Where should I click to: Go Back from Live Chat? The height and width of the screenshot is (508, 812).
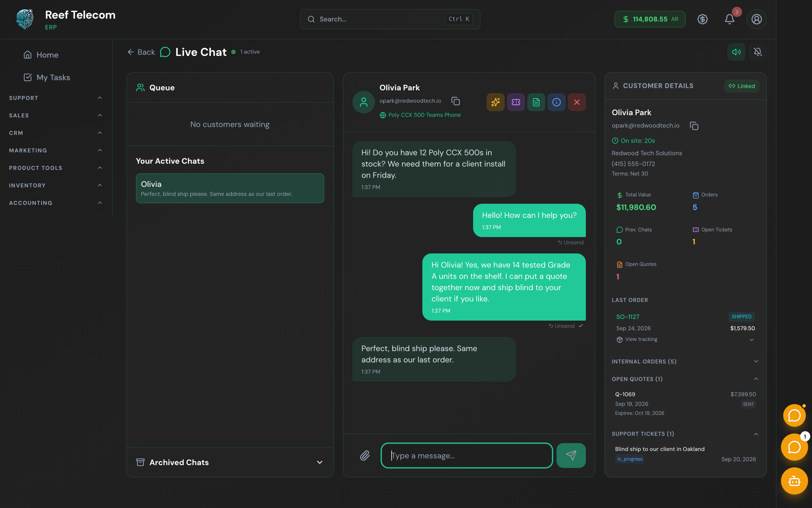[x=141, y=52]
